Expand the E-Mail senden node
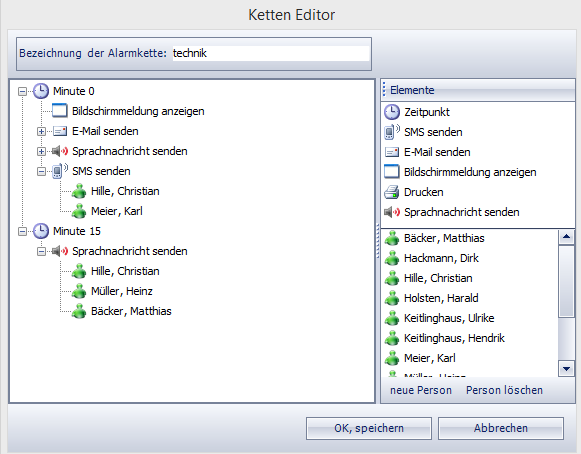Screen dimensions: 581x454 [42, 131]
